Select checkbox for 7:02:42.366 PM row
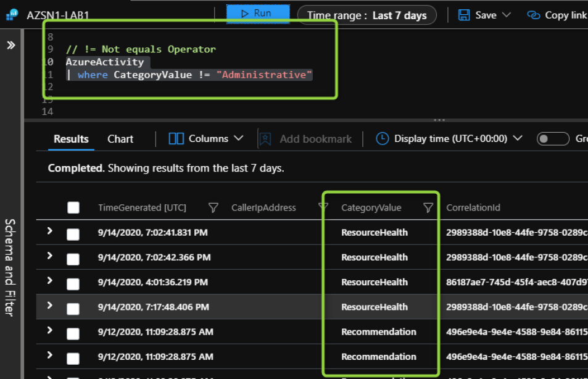The width and height of the screenshot is (588, 379). click(x=73, y=259)
